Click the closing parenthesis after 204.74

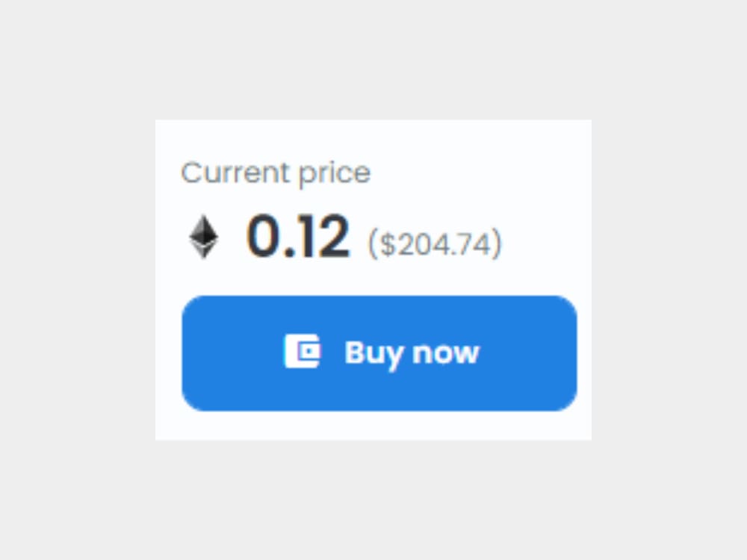(x=498, y=244)
